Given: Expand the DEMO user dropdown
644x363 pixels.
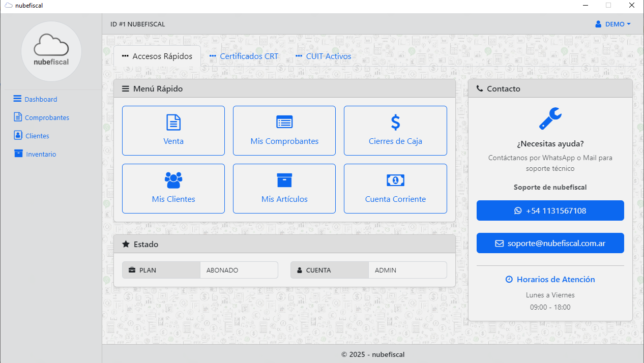Looking at the screenshot, I should [613, 24].
